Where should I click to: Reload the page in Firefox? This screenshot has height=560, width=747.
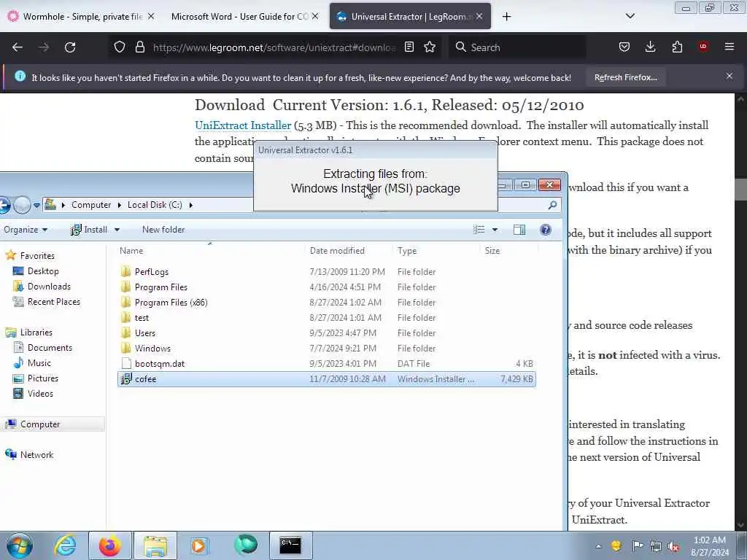click(70, 47)
